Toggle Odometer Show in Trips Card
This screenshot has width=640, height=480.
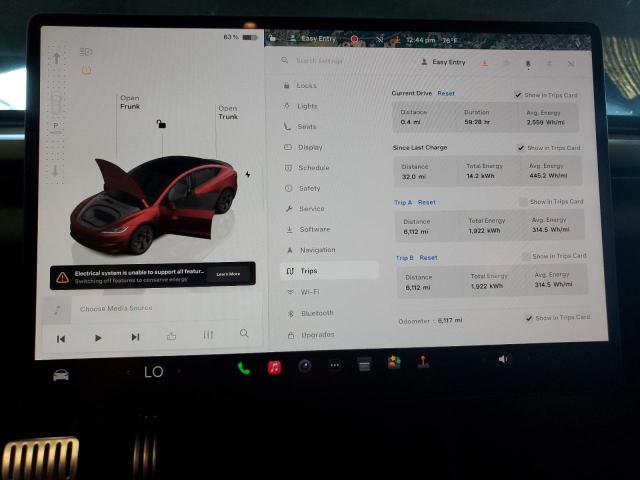pyautogui.click(x=529, y=318)
